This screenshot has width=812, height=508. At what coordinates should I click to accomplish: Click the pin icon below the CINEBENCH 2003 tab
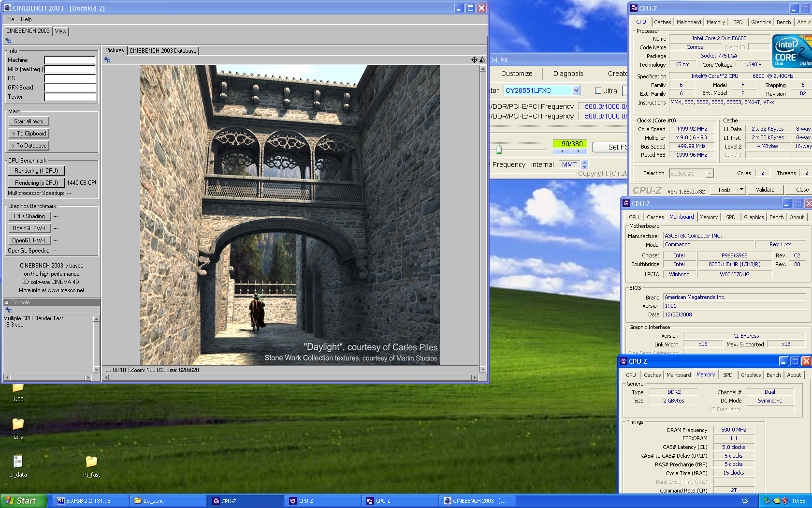8,41
